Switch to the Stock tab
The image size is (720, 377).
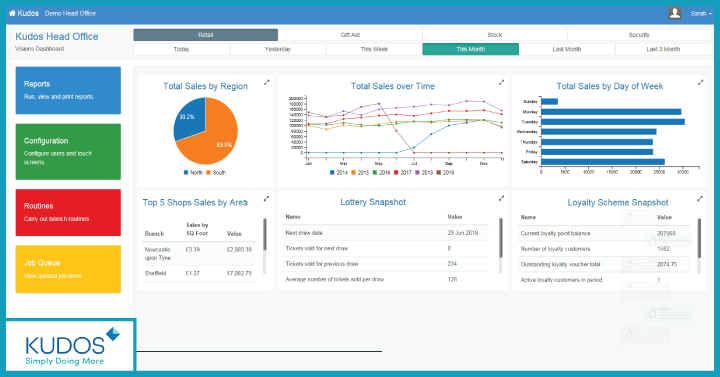point(495,35)
